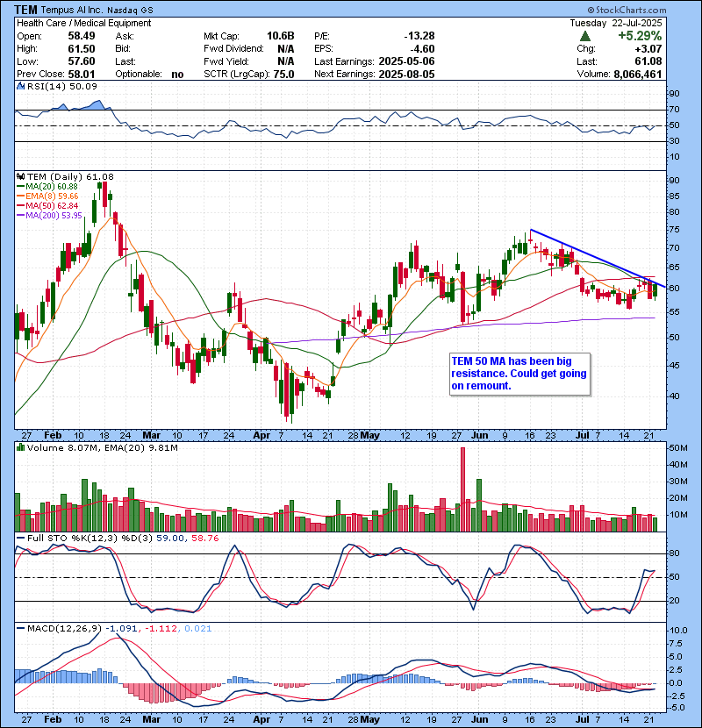Screen dimensions: 702x728
Task: Click the MACD signal value -1.112
Action: click(161, 629)
